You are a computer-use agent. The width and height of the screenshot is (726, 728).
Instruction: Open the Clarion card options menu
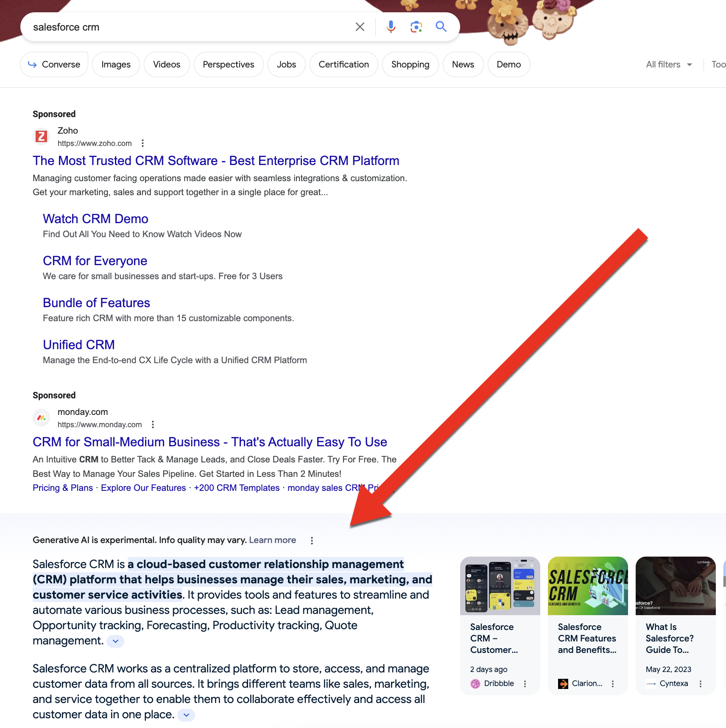tap(613, 684)
